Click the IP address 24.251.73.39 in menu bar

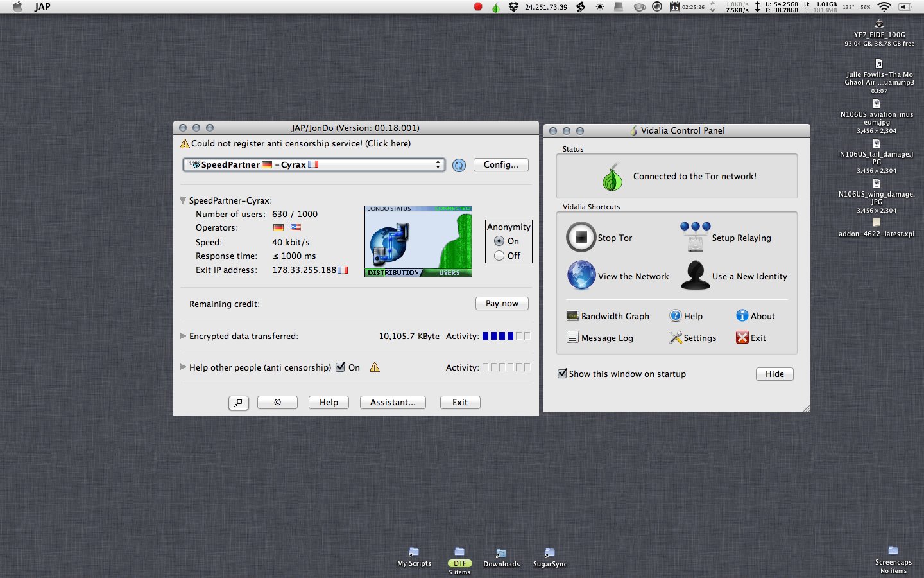pos(546,7)
